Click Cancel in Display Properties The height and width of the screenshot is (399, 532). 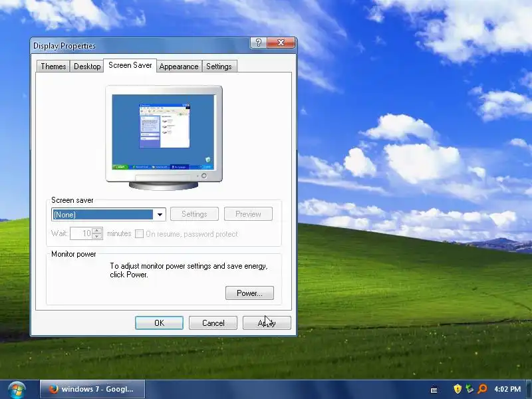[213, 323]
